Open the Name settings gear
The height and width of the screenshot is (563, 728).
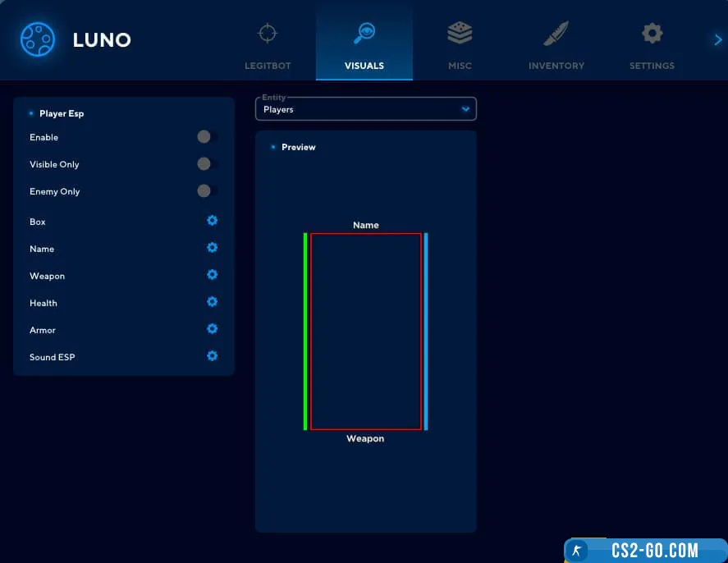coord(212,248)
